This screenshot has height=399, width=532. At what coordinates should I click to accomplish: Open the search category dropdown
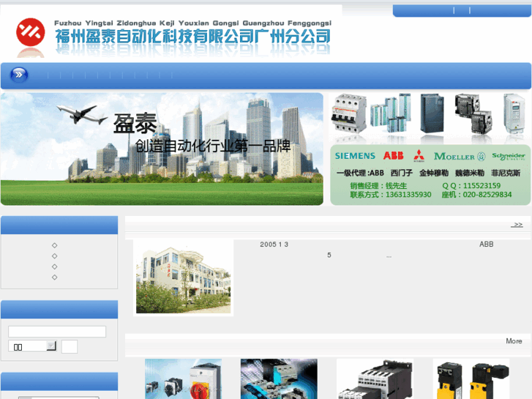[33, 346]
